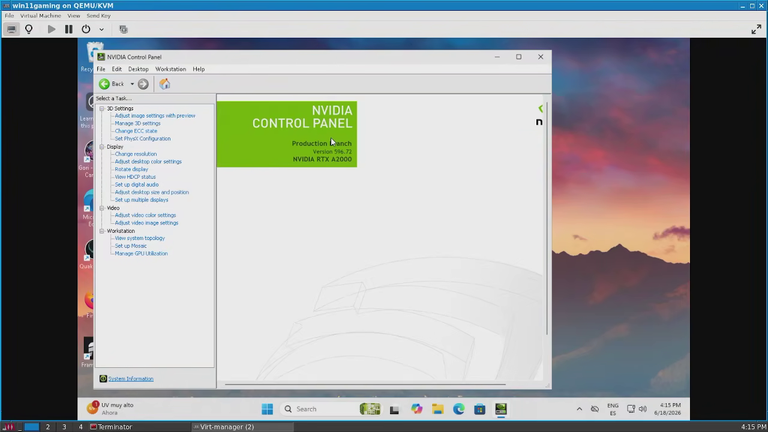Click the Windows Start button
This screenshot has width=768, height=432.
coord(267,409)
